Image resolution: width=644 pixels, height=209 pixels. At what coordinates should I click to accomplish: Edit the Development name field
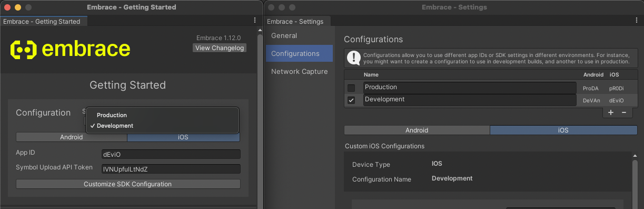pos(470,100)
